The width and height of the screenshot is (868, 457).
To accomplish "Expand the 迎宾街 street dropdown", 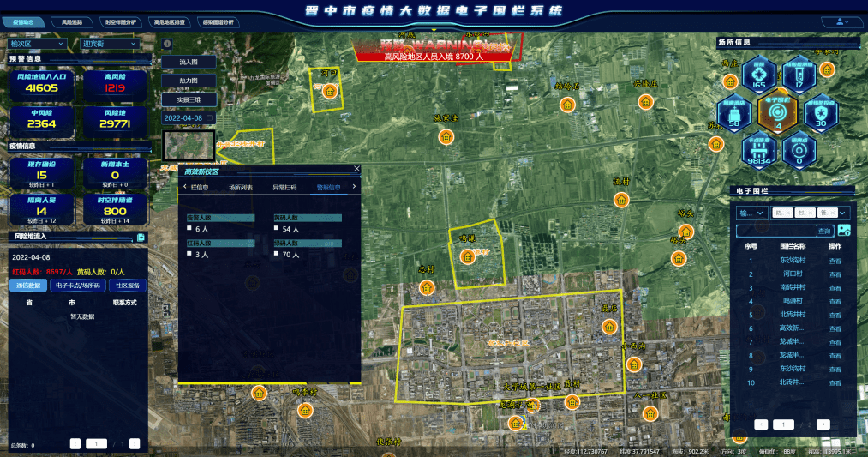I will coord(110,43).
